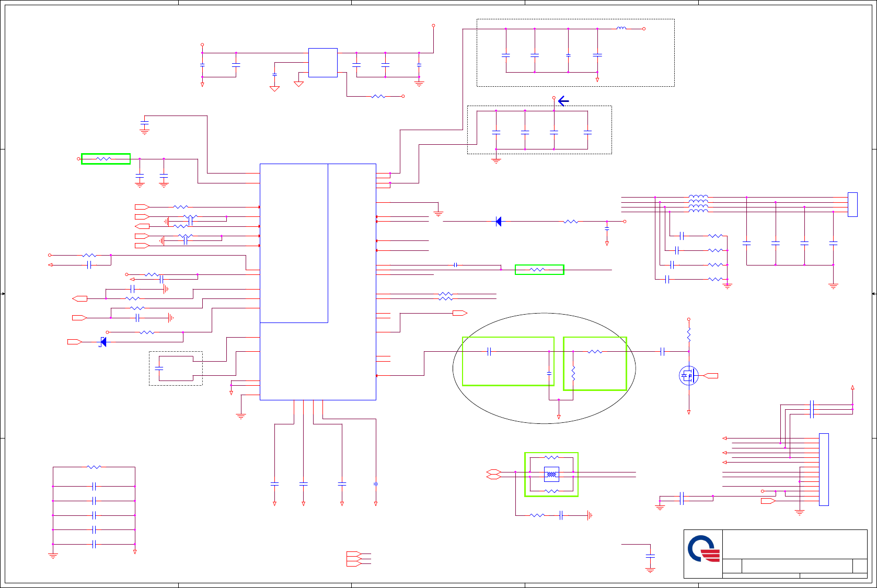The width and height of the screenshot is (877, 588).
Task: Select the blue diode right of the main IC
Action: (499, 222)
